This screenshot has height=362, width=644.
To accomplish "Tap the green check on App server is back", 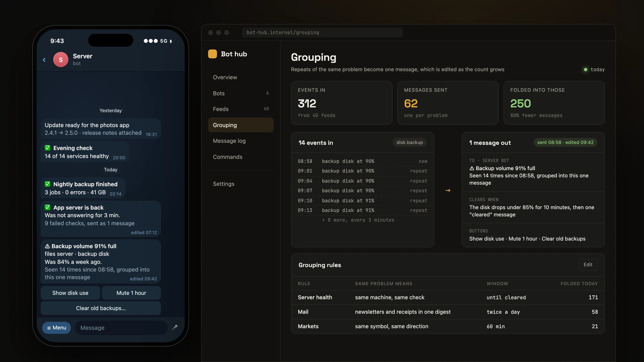I will click(47, 207).
